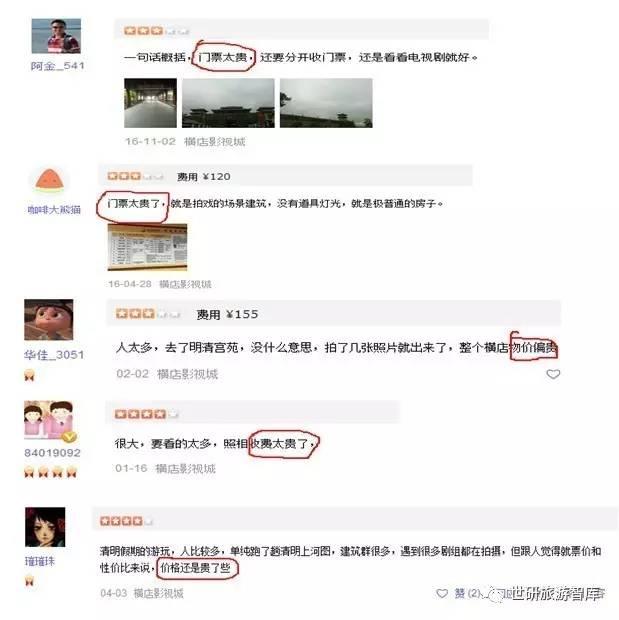Open ticket price board photo thumbnail
619x620 pixels.
147,247
